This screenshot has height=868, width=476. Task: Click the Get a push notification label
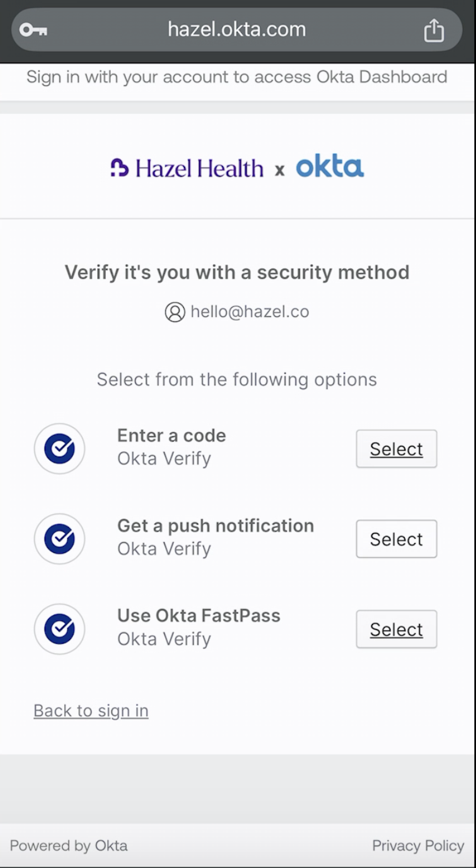216,526
